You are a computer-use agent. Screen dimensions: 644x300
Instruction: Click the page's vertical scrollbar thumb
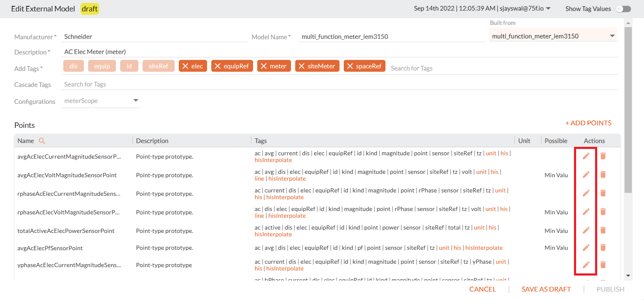click(x=628, y=110)
